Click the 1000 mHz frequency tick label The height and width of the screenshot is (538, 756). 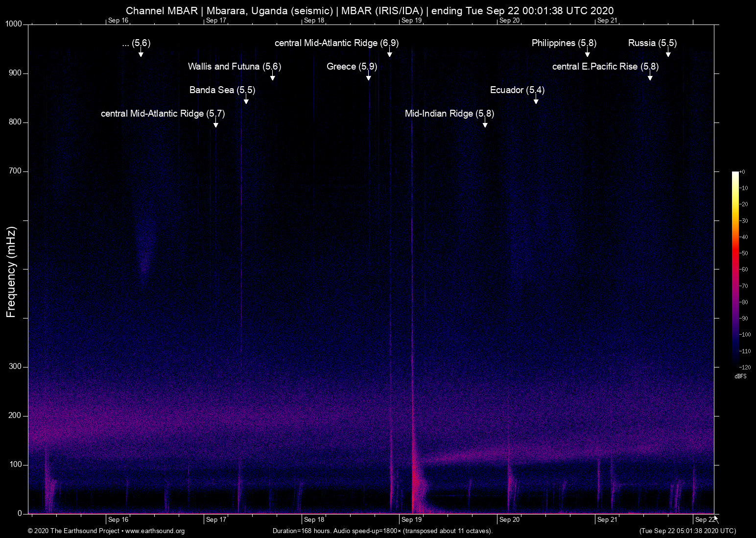pos(13,24)
